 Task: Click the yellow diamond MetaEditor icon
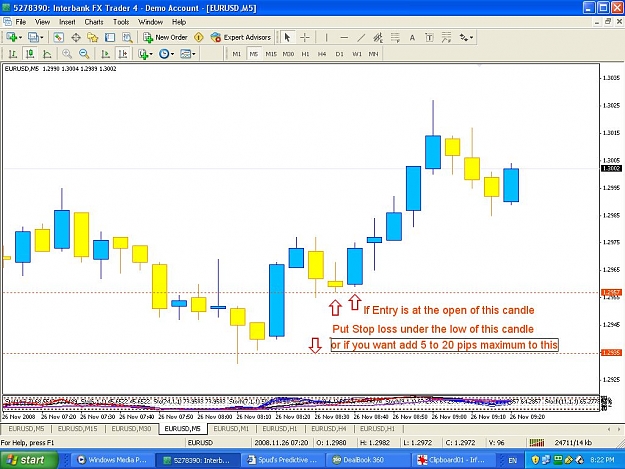click(199, 37)
